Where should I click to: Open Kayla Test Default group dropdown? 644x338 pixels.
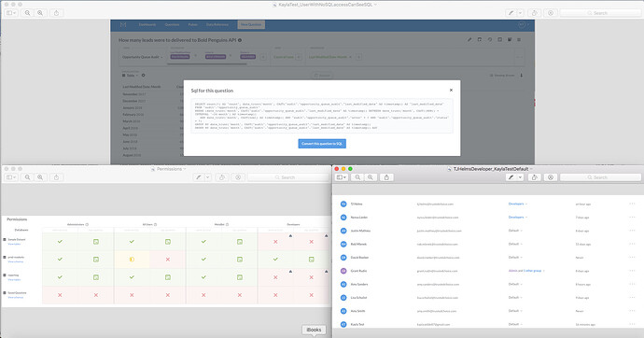(515, 324)
